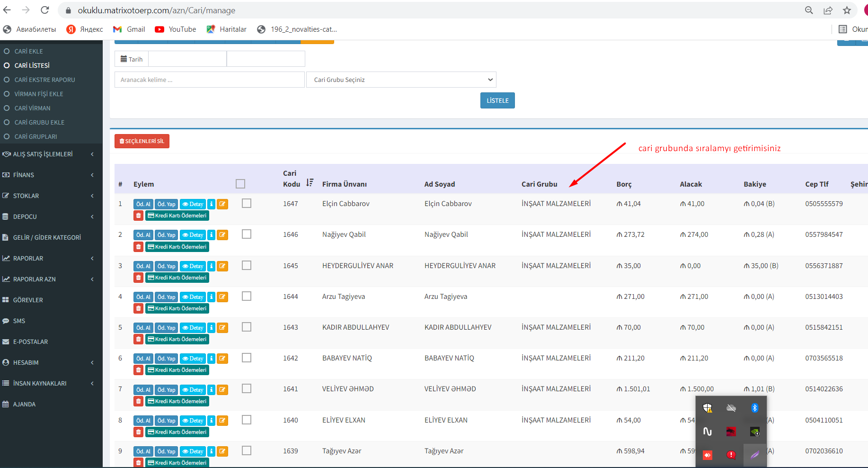Select the checkbox for Arzu Tagiyeva

[247, 296]
